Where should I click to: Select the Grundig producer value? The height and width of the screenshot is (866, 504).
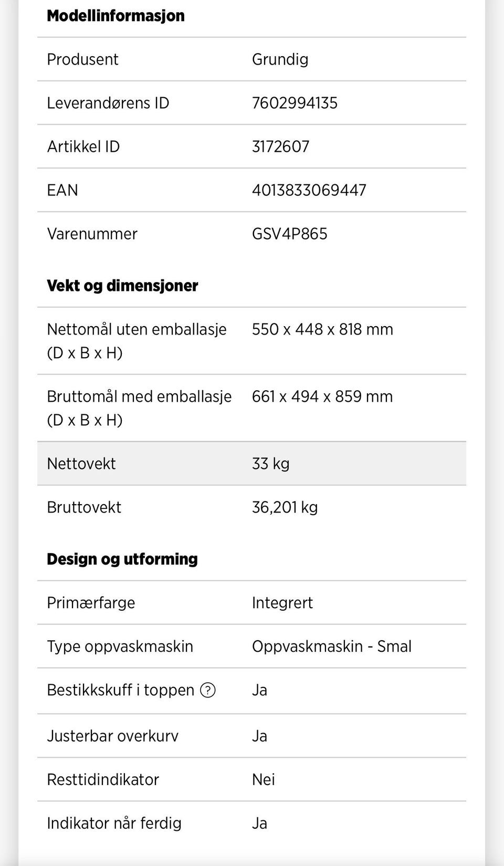(x=280, y=59)
